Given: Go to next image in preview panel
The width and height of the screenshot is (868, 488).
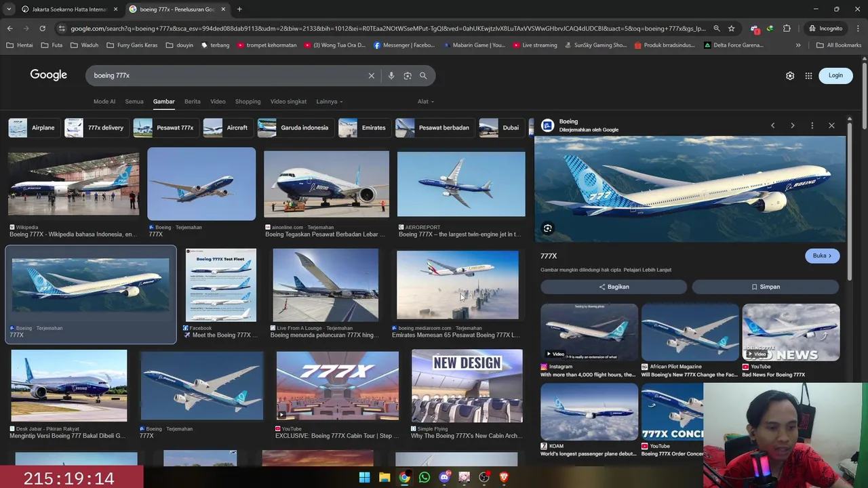Looking at the screenshot, I should 792,125.
